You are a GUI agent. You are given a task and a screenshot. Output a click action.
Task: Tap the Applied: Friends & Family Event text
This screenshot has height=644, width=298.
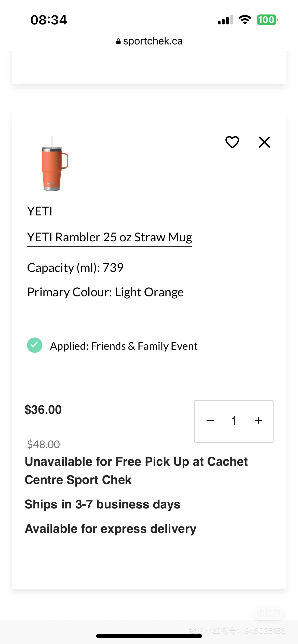tap(124, 346)
